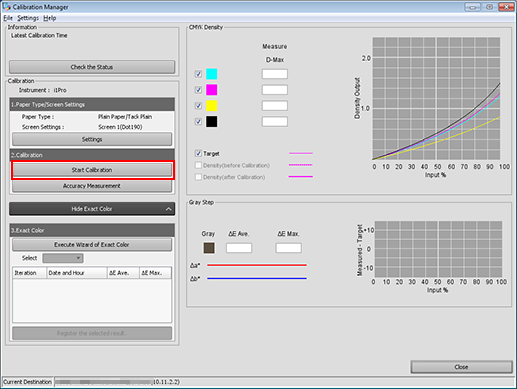Image resolution: width=517 pixels, height=389 pixels.
Task: Click the Accuracy Measurement button
Action: [92, 186]
